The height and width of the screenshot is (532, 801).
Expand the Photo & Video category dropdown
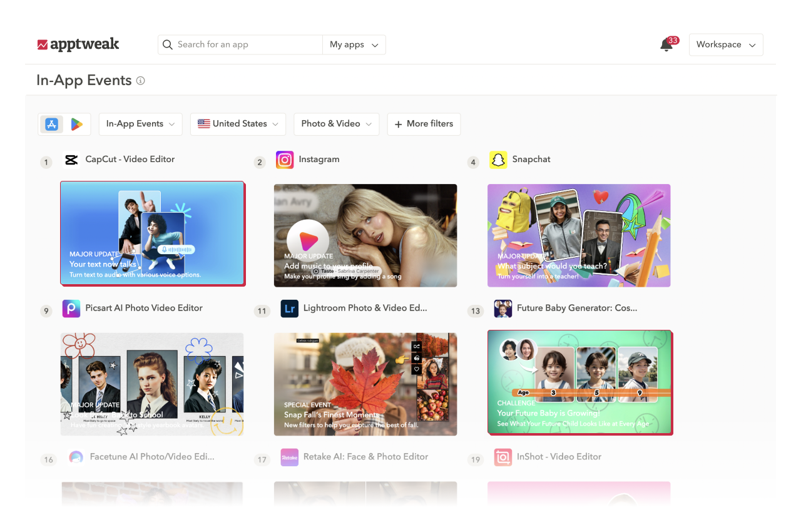point(337,124)
